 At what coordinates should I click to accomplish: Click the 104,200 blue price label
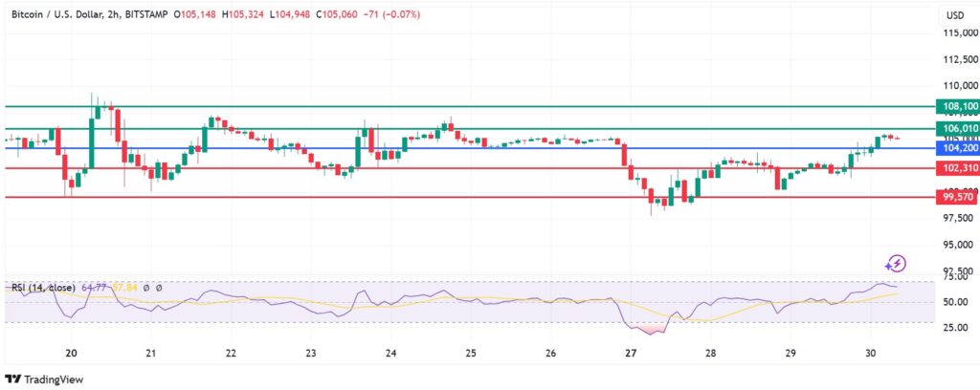pos(959,148)
